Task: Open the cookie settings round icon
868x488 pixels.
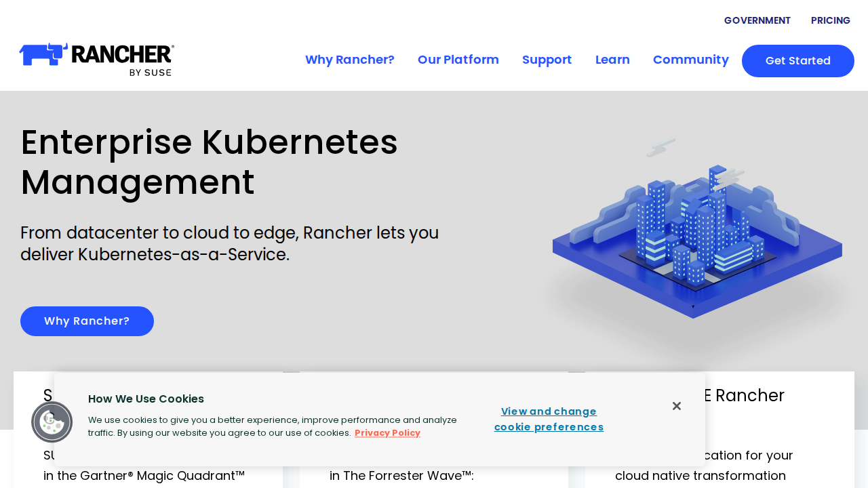Action: coord(52,422)
